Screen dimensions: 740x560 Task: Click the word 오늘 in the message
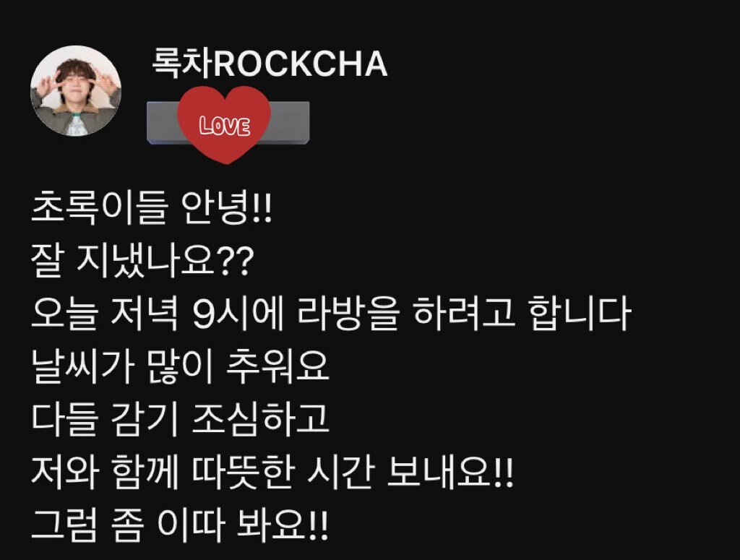click(64, 314)
